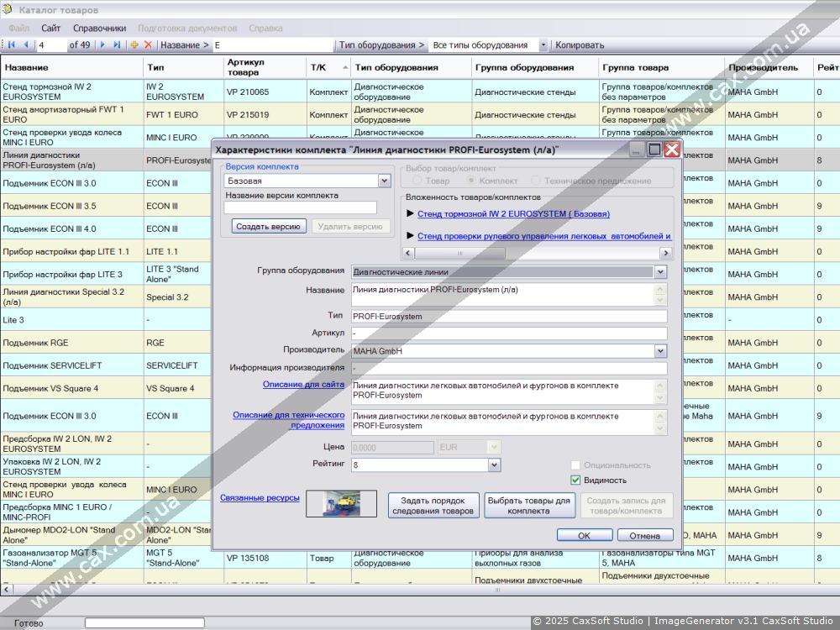Open the Производитель dropdown

[x=660, y=351]
